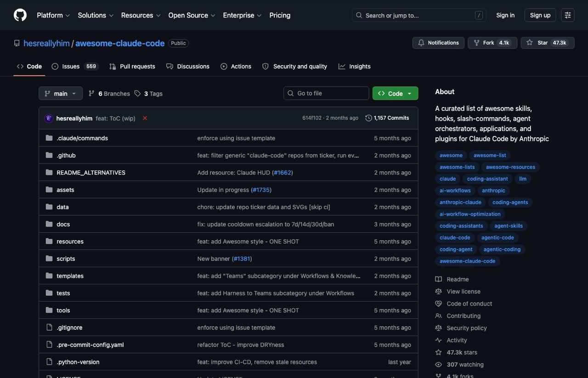Click the folder icon beside scripts
The height and width of the screenshot is (378, 588).
49,259
